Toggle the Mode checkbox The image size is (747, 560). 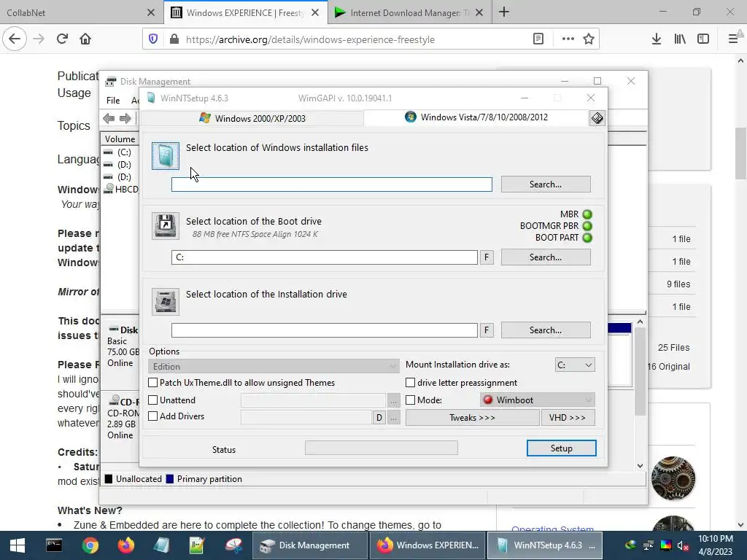click(x=410, y=400)
